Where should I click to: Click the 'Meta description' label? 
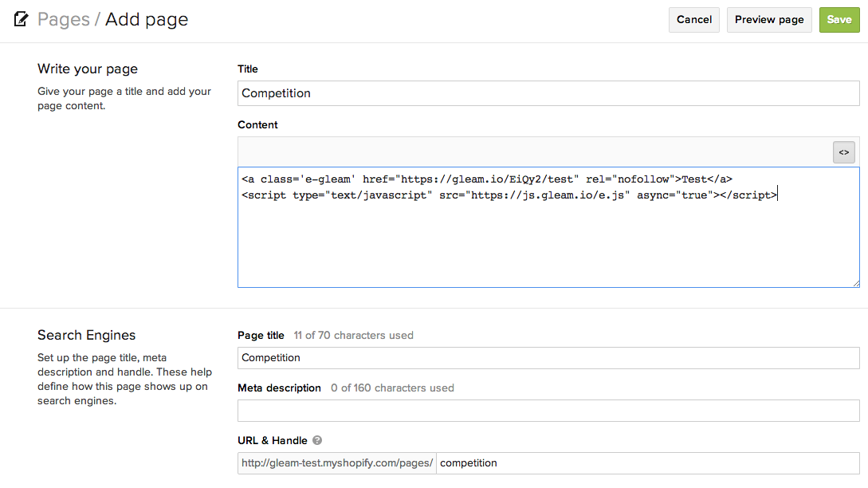[279, 388]
